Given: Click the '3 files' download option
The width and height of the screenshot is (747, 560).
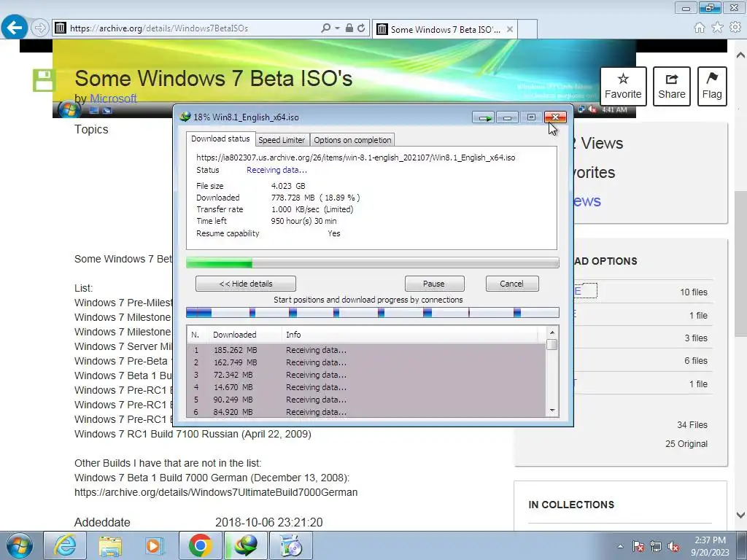Looking at the screenshot, I should click(696, 338).
